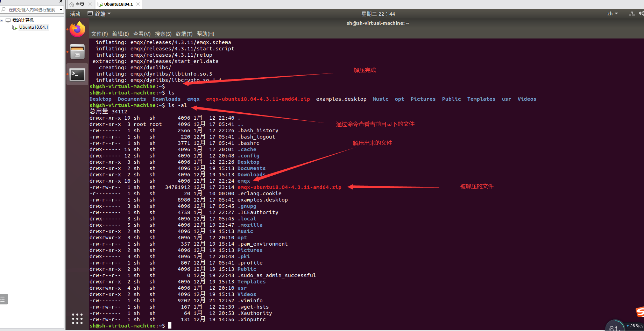The image size is (644, 331).
Task: Open the 帮助(H) terminal menu
Action: [206, 34]
